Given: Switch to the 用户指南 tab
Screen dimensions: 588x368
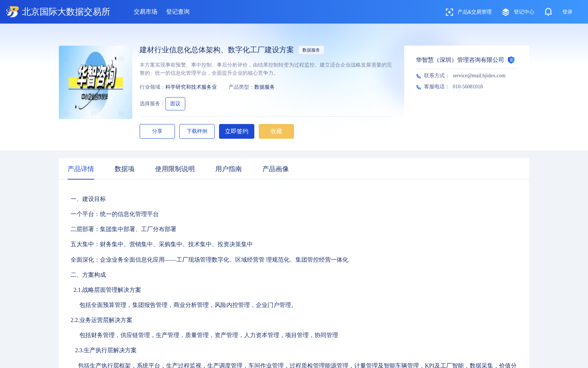Looking at the screenshot, I should 229,169.
